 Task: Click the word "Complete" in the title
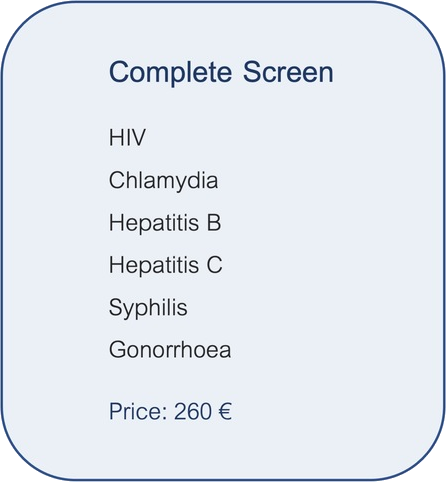170,73
